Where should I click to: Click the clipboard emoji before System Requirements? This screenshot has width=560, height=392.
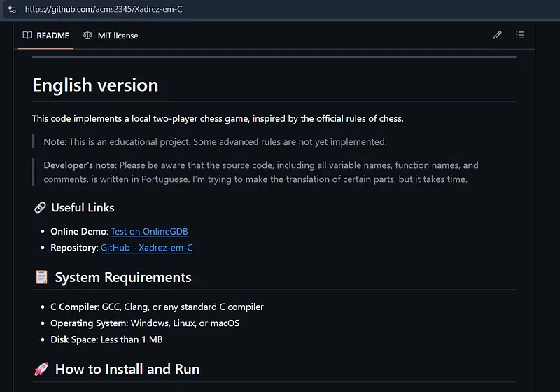pyautogui.click(x=41, y=278)
